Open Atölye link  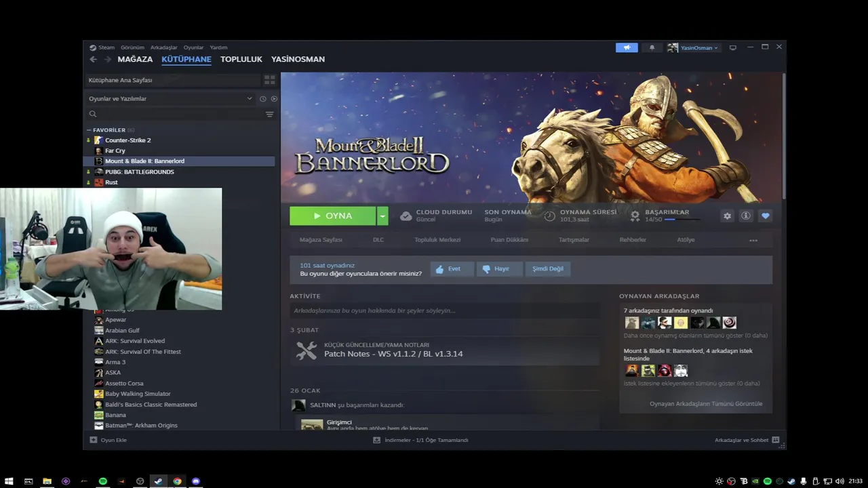(x=686, y=240)
